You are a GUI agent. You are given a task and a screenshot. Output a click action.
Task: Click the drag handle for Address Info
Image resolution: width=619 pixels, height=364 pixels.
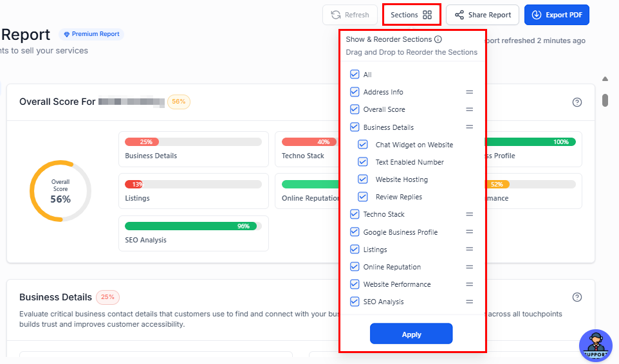coord(469,92)
